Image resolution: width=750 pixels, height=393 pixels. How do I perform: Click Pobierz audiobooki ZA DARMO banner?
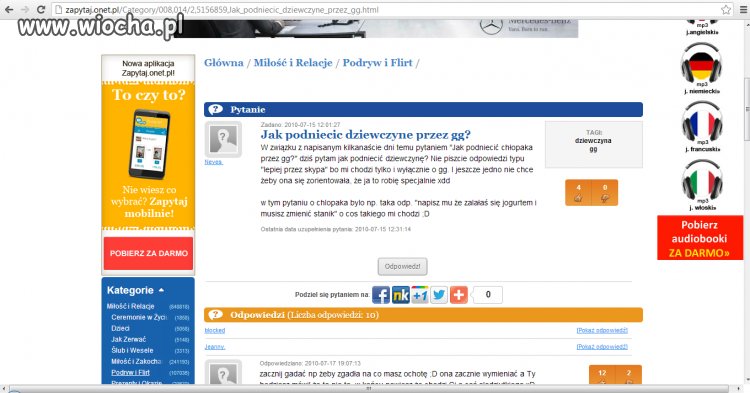click(700, 238)
